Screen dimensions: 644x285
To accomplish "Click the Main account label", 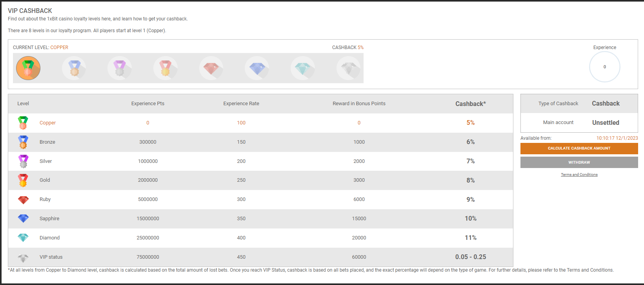I will pos(558,122).
